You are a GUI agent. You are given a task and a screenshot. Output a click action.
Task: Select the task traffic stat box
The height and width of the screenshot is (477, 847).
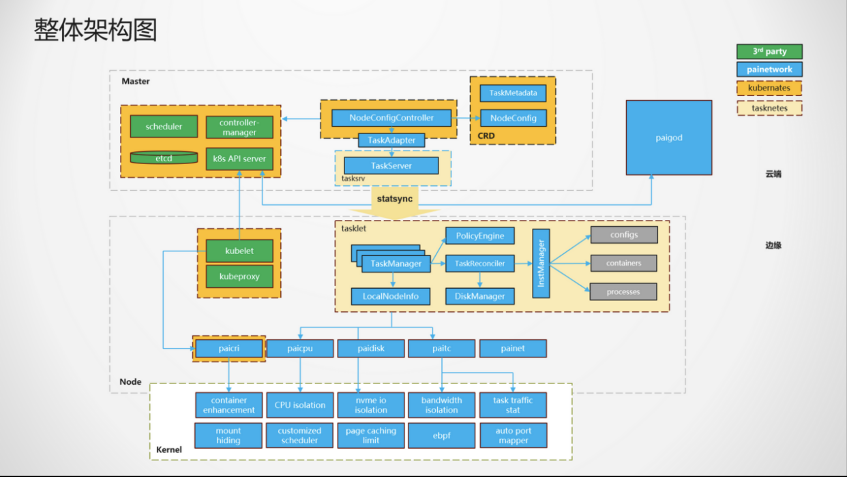[513, 405]
